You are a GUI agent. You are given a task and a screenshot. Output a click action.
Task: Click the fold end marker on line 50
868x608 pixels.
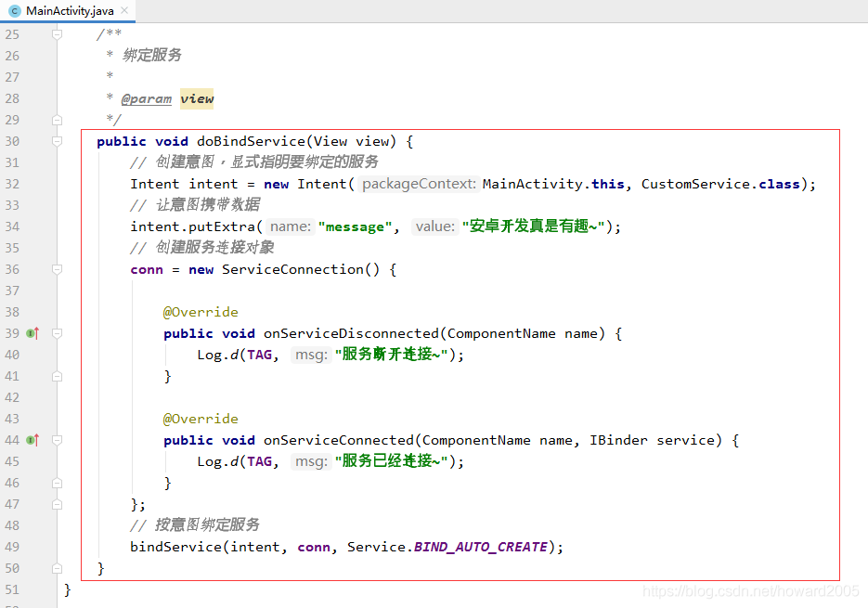coord(57,568)
